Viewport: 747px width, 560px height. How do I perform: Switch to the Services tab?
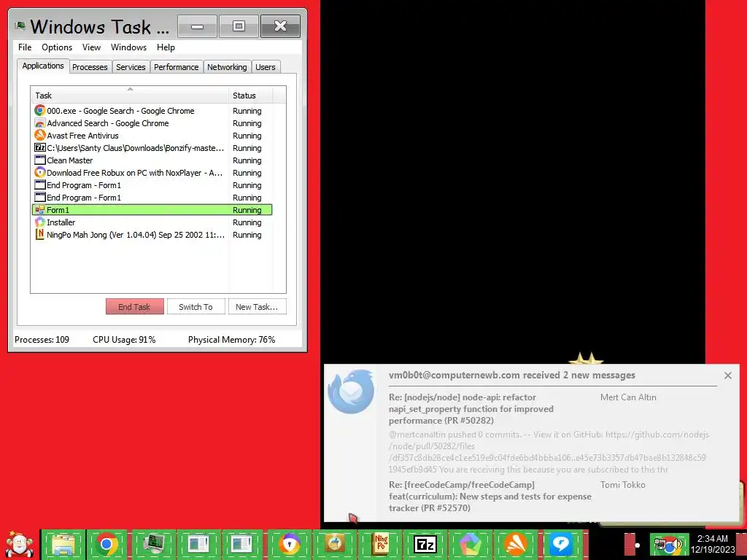tap(131, 67)
